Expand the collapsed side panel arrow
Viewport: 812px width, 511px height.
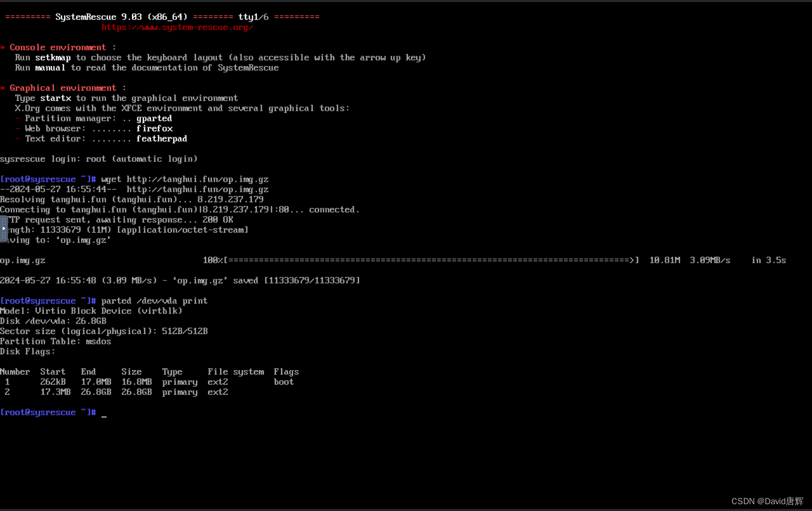(x=3, y=228)
